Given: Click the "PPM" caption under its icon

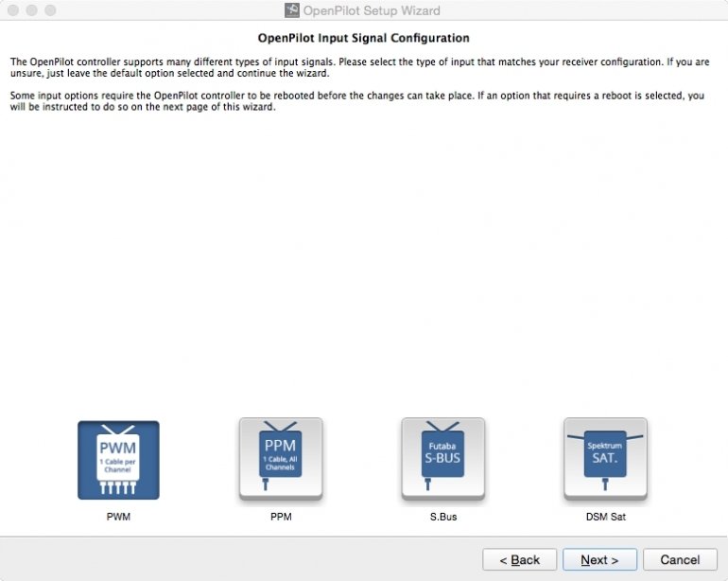Looking at the screenshot, I should click(x=280, y=518).
